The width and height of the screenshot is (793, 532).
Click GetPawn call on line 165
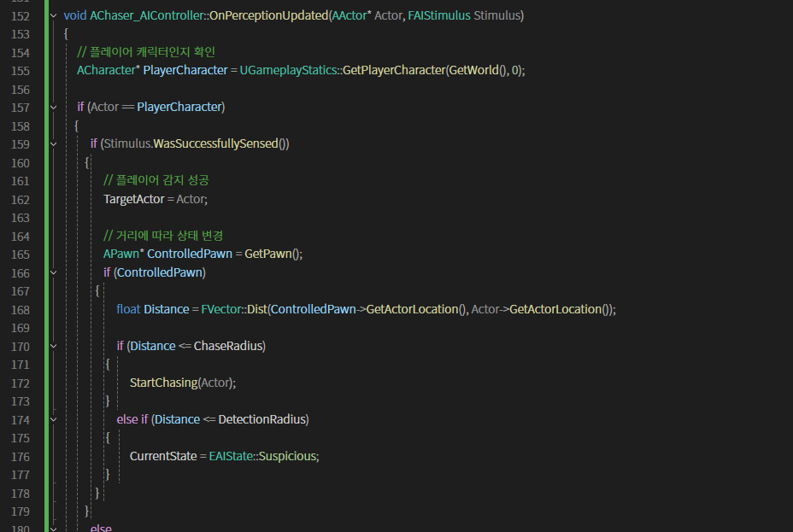click(x=268, y=254)
